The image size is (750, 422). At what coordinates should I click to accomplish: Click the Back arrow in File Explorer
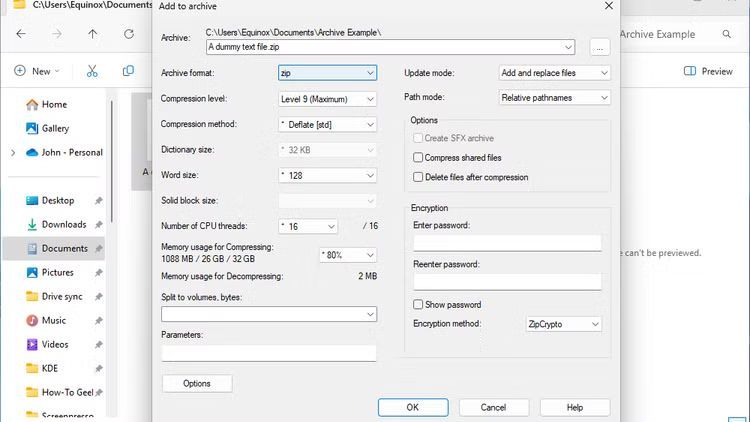pos(21,34)
